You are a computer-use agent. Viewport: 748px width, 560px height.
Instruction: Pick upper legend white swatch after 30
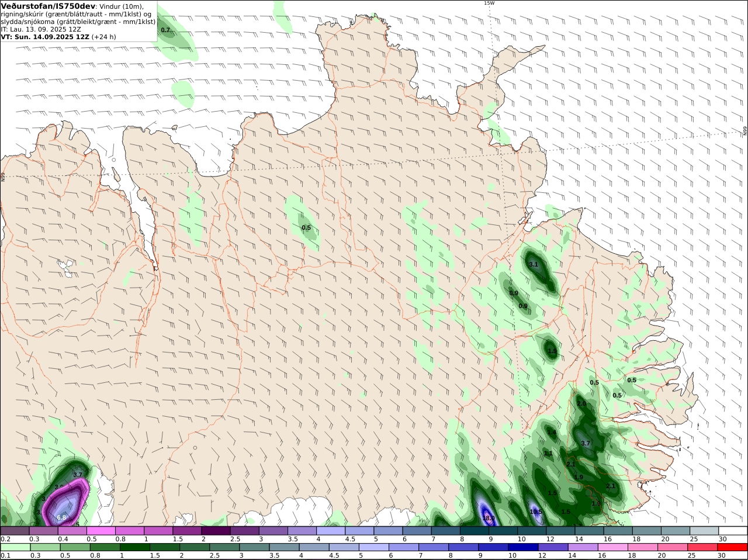733,531
